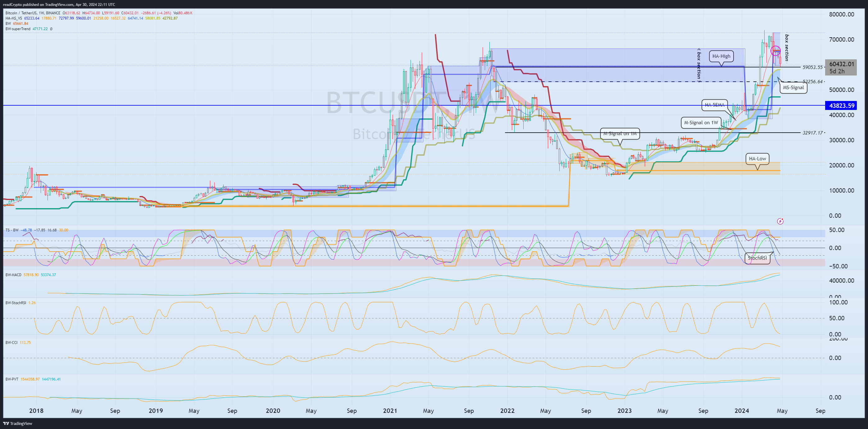Click the 59053.55 horizontal line label

click(x=812, y=67)
